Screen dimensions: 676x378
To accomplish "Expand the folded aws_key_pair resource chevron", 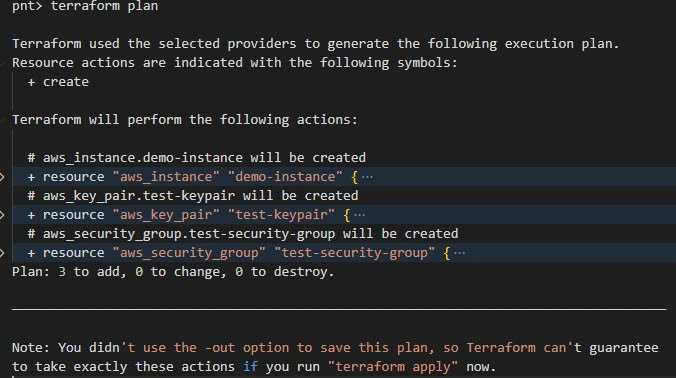I will pyautogui.click(x=2, y=215).
